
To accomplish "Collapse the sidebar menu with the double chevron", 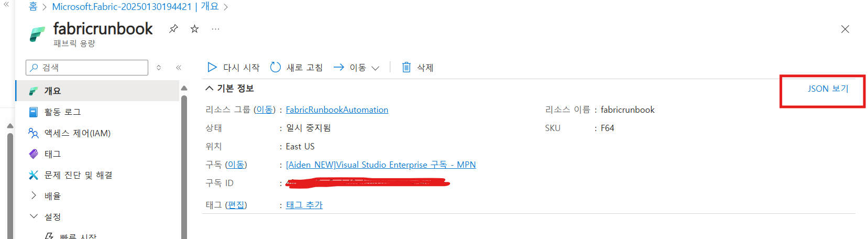I will (x=179, y=68).
